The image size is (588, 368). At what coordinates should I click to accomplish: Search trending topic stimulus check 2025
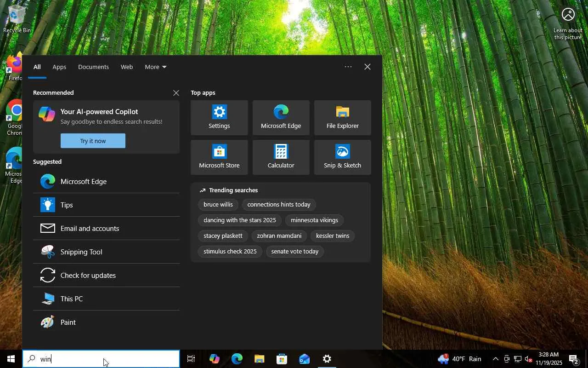(x=230, y=251)
